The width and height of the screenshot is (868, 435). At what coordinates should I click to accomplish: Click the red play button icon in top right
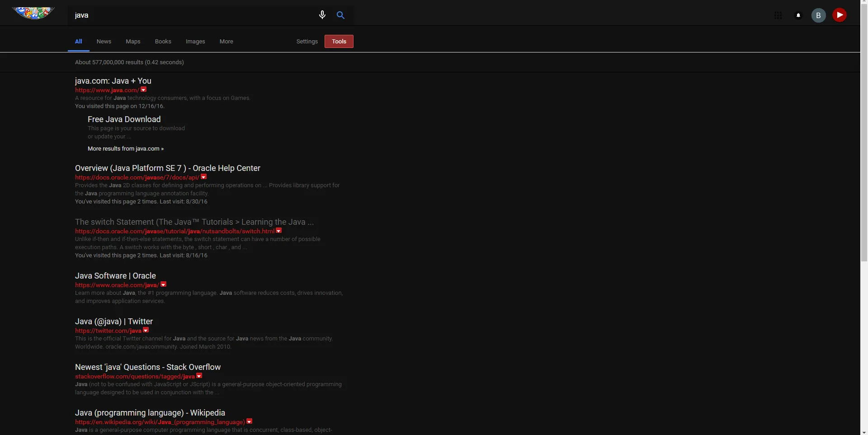click(840, 15)
